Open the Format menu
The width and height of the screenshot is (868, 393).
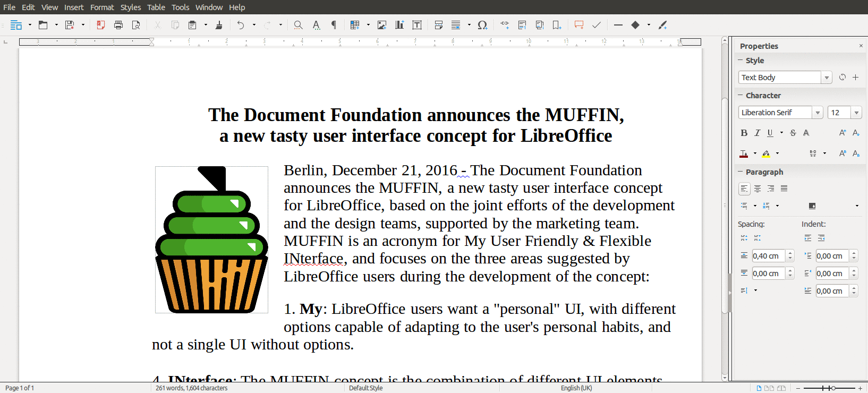pyautogui.click(x=102, y=7)
